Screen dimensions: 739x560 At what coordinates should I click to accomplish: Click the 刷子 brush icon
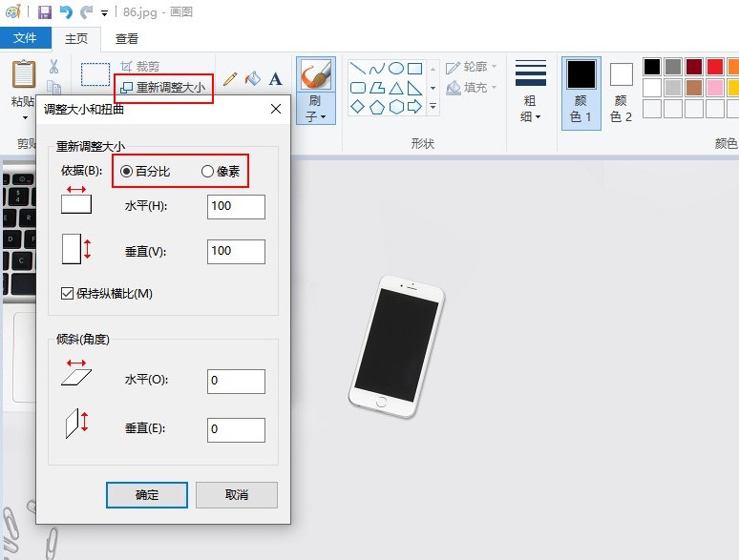(x=316, y=74)
